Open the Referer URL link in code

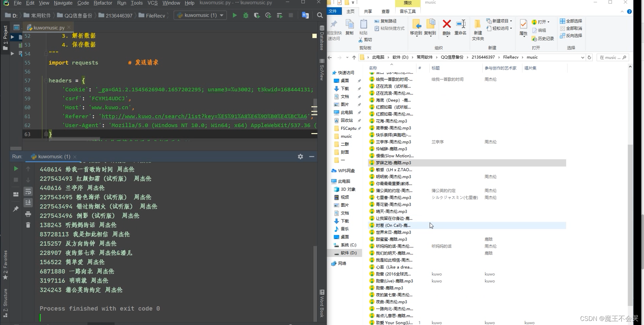pos(204,116)
